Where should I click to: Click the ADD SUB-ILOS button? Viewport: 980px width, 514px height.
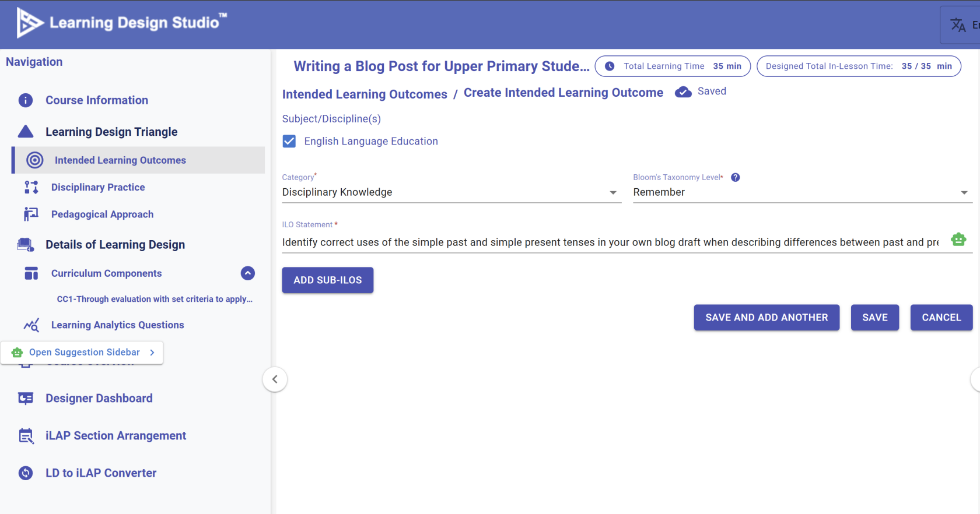point(328,280)
